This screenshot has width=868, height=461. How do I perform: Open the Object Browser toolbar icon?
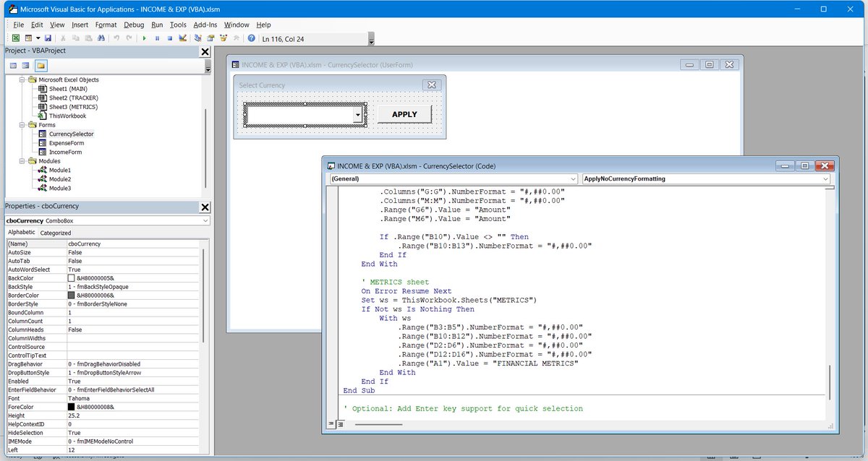(x=222, y=38)
